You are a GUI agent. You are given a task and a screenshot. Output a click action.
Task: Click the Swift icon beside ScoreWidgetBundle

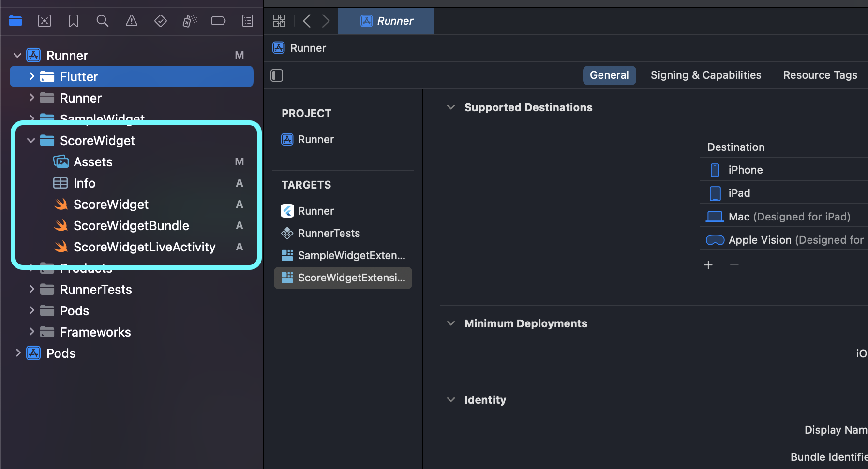click(x=61, y=225)
